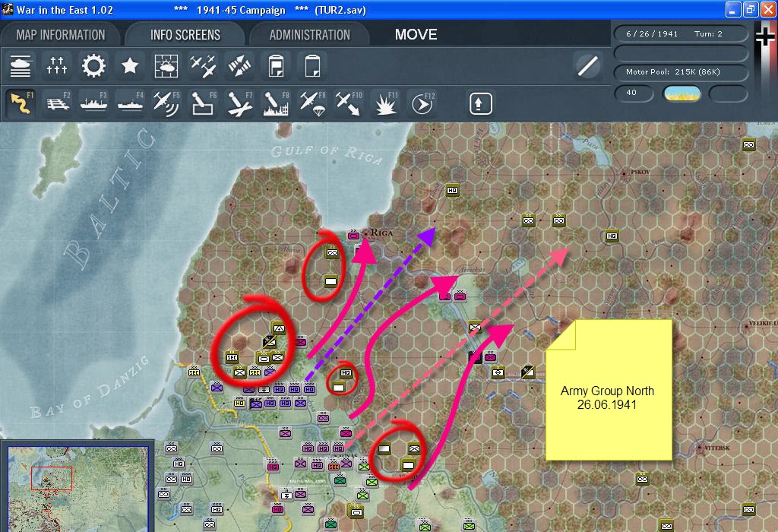Restore down the game window

(x=750, y=9)
